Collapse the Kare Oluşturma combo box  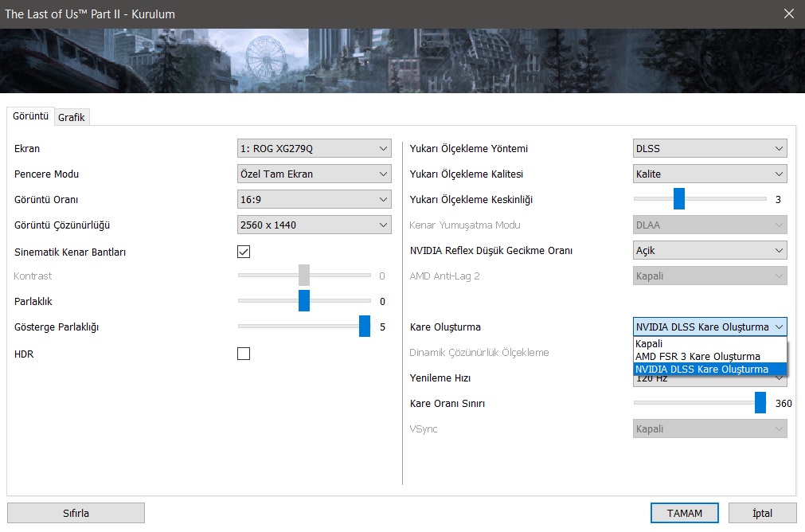710,327
